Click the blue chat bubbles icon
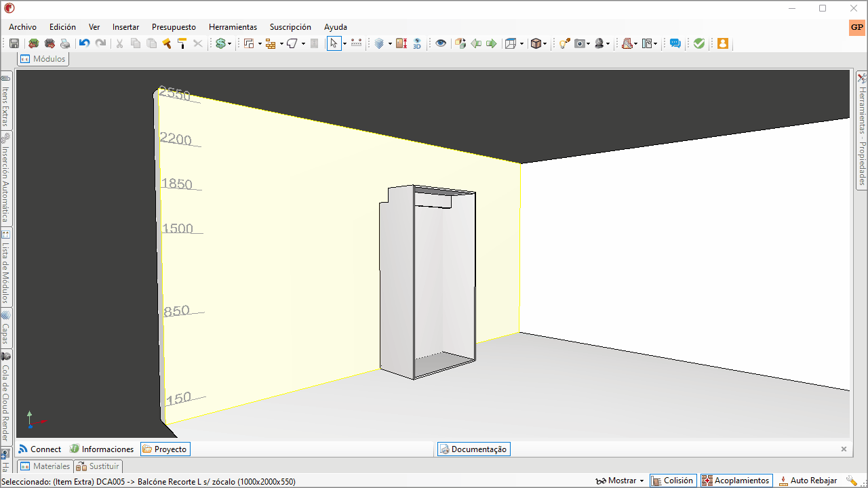Screen dimensions: 868x488 pos(675,43)
